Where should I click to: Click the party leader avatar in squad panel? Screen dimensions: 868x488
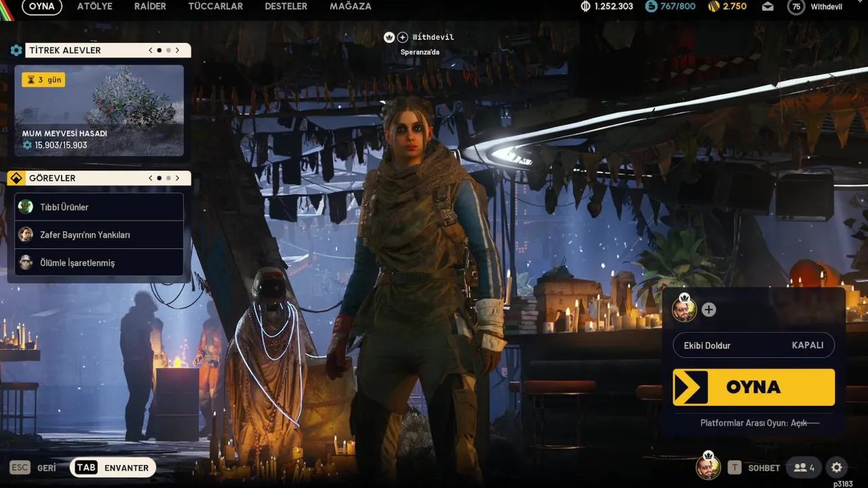coord(684,310)
